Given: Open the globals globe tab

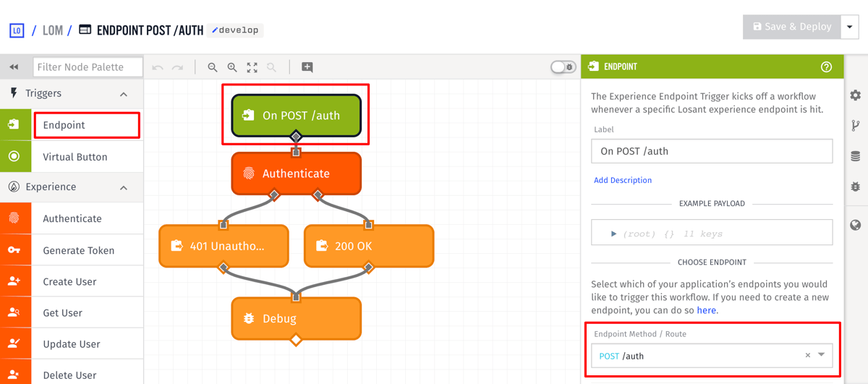Looking at the screenshot, I should [x=856, y=225].
